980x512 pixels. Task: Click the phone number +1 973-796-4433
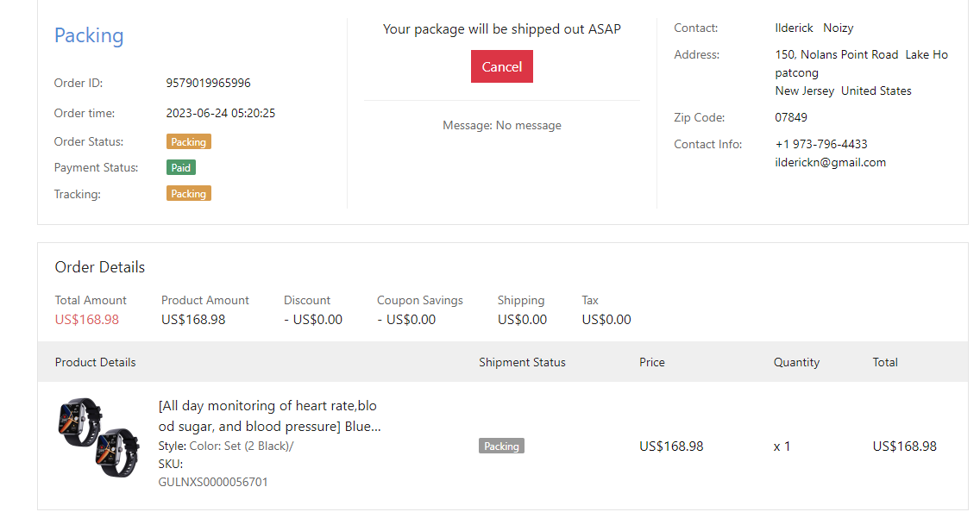(x=820, y=144)
